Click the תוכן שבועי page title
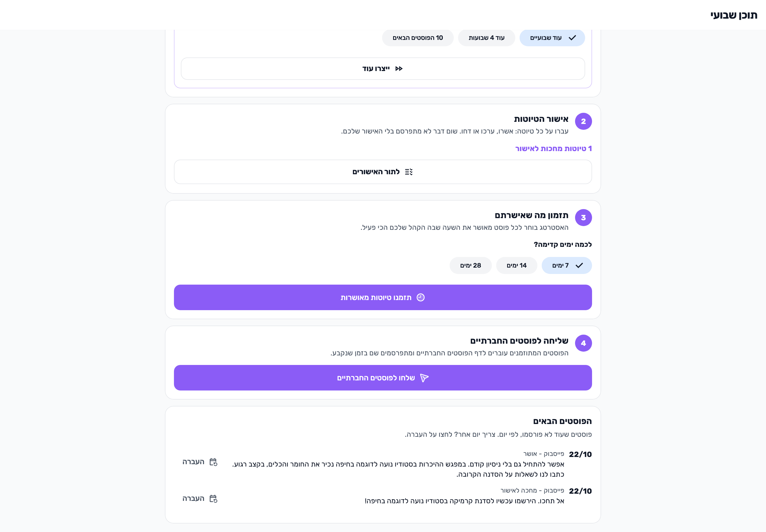The image size is (766, 532). (x=734, y=15)
